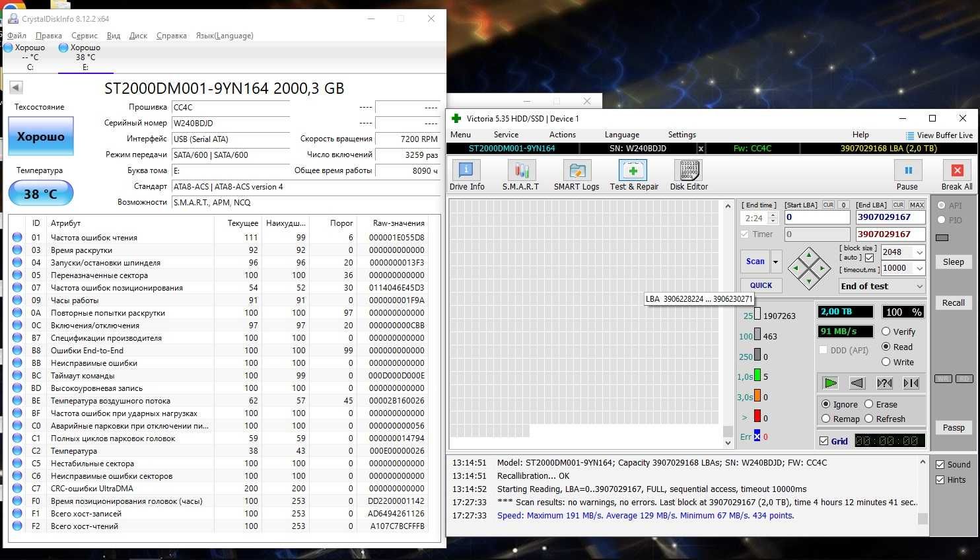Select drive C: health icon in CrystalDiskInfo

coord(8,48)
